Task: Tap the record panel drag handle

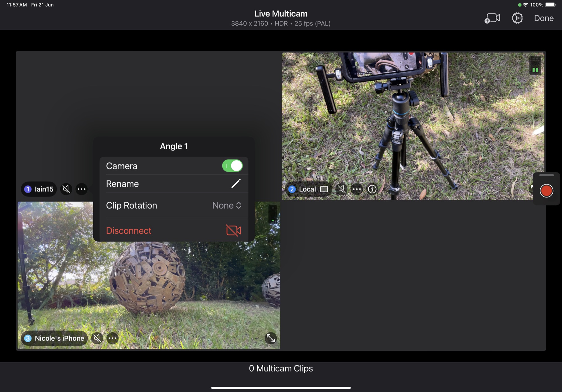Action: click(x=547, y=175)
